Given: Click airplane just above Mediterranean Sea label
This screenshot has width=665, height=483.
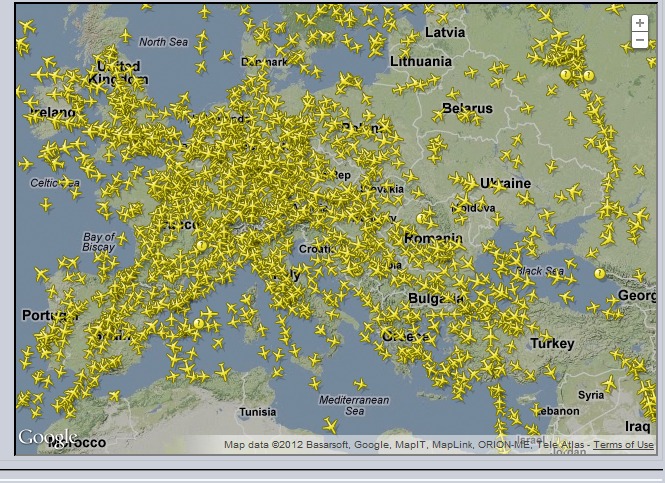Looking at the screenshot, I should (x=360, y=382).
